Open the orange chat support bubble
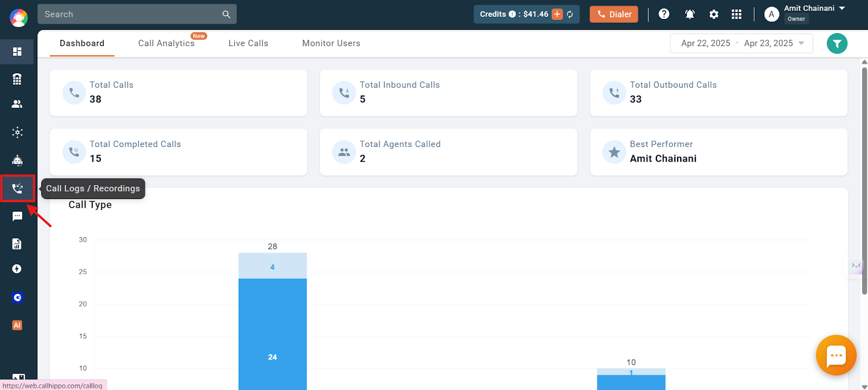The image size is (868, 390). [836, 355]
